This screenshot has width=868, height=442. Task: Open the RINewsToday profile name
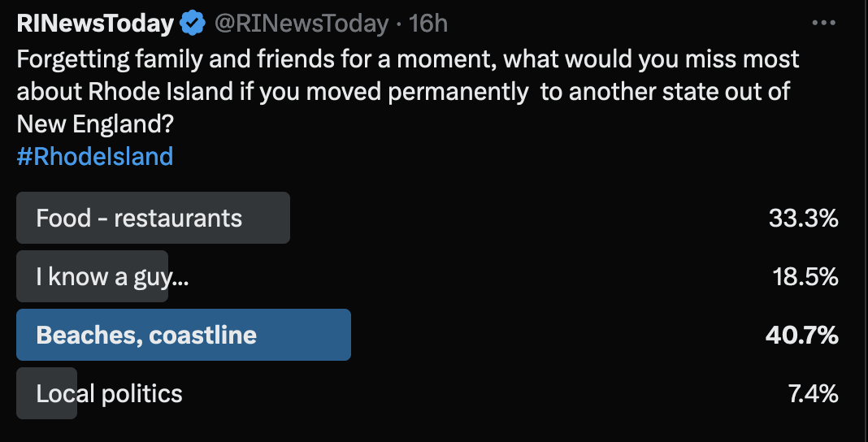tap(95, 24)
